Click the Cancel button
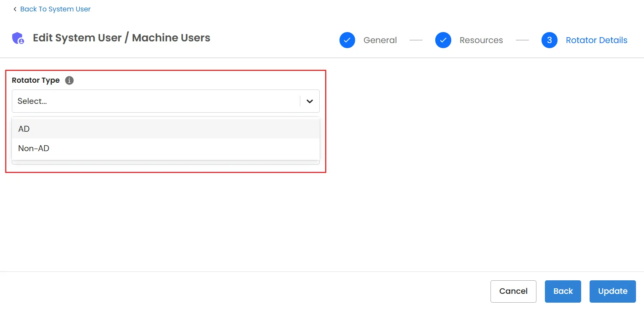Screen dimensions: 644x309 click(513, 291)
